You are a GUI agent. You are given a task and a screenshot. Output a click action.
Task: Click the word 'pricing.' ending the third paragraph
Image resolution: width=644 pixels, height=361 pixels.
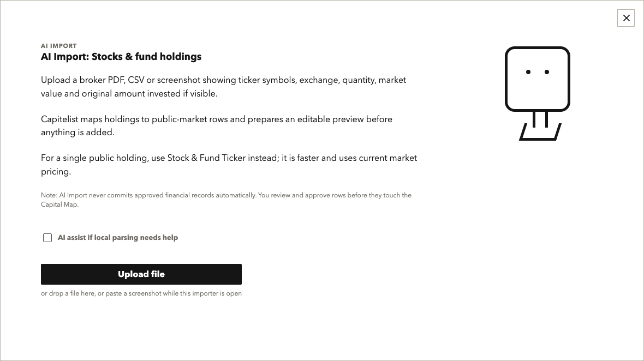pos(56,171)
